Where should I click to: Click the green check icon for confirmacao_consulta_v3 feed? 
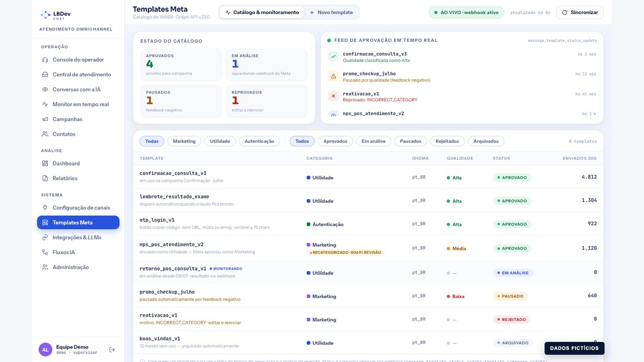(334, 56)
